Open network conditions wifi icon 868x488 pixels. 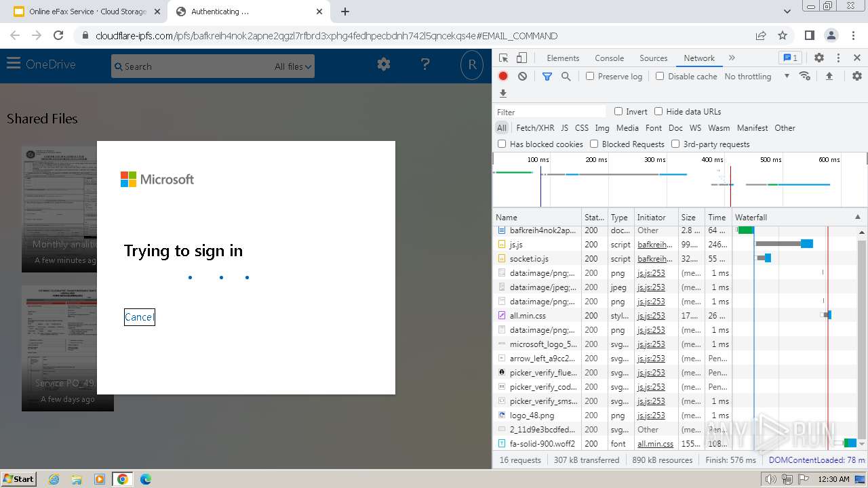tap(805, 76)
